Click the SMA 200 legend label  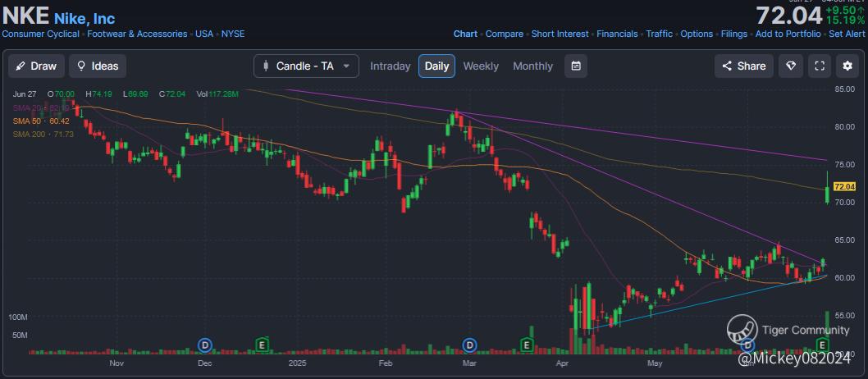[x=43, y=134]
